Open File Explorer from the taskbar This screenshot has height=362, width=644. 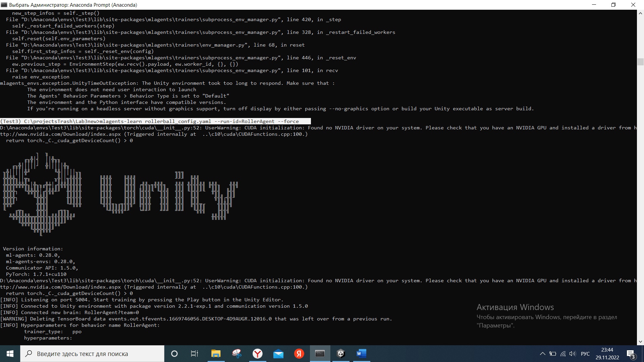click(x=216, y=354)
